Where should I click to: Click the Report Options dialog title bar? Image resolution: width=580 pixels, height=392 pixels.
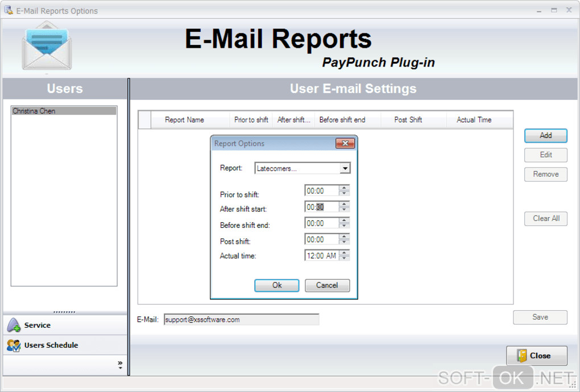(274, 143)
